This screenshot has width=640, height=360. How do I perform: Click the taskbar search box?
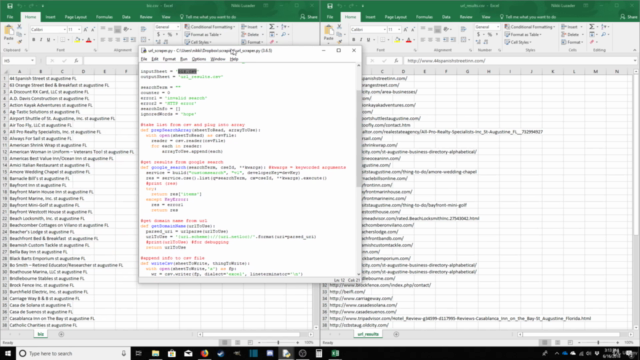(x=73, y=353)
